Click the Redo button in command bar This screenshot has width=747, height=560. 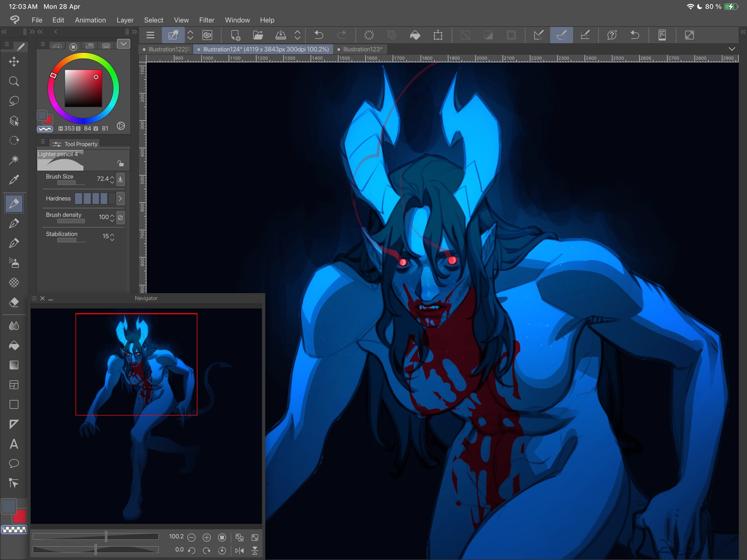(x=341, y=35)
